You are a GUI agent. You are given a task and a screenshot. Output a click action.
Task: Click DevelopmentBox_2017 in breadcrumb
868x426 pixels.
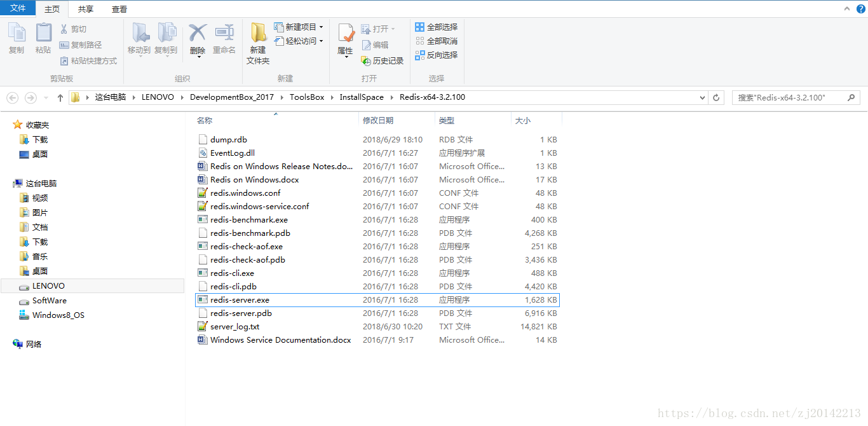tap(232, 97)
